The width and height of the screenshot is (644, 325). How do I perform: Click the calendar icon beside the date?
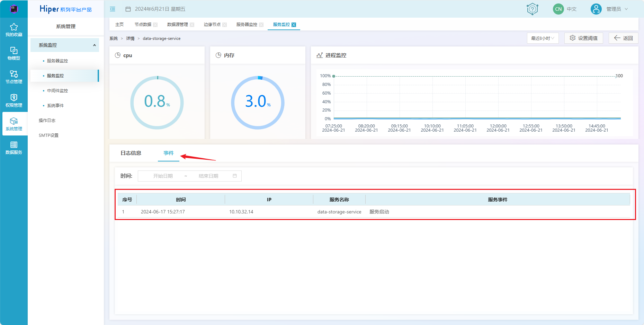pos(128,9)
